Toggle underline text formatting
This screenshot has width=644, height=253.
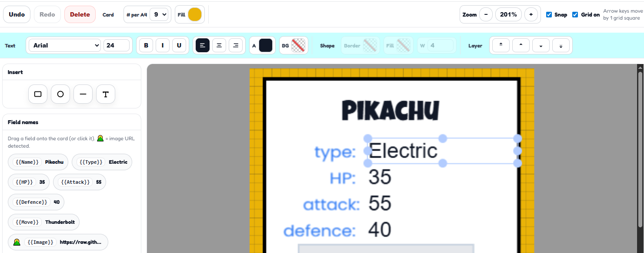(x=179, y=45)
